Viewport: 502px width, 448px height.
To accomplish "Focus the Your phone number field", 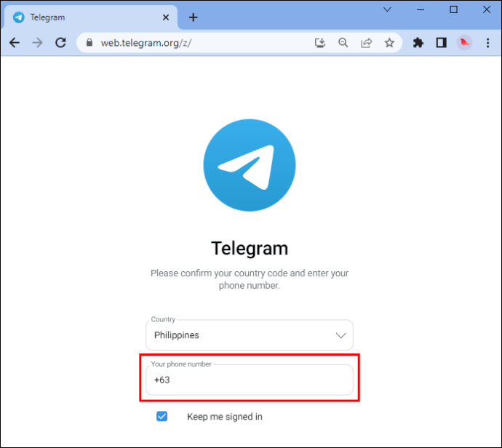I will coord(250,380).
